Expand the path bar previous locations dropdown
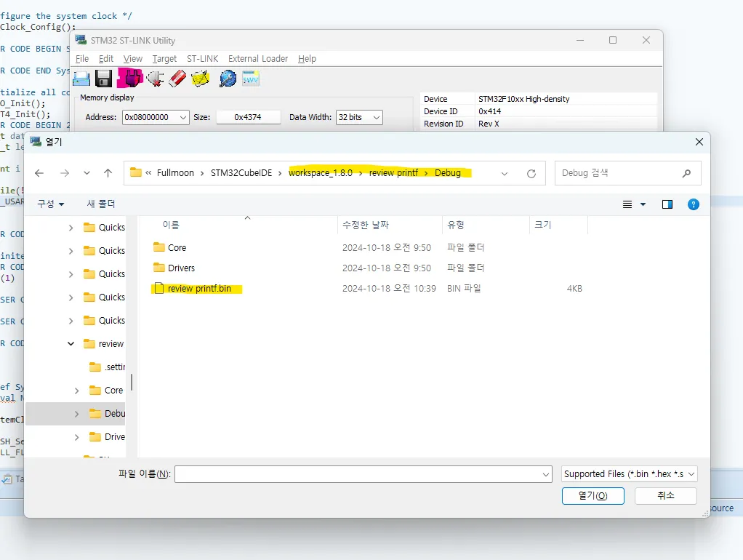The image size is (743, 560). tap(505, 174)
